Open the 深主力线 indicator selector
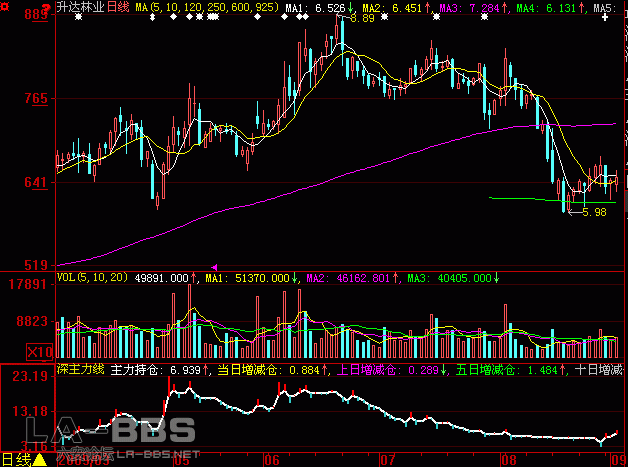Viewport: 628px width, 467px height. 80,370
